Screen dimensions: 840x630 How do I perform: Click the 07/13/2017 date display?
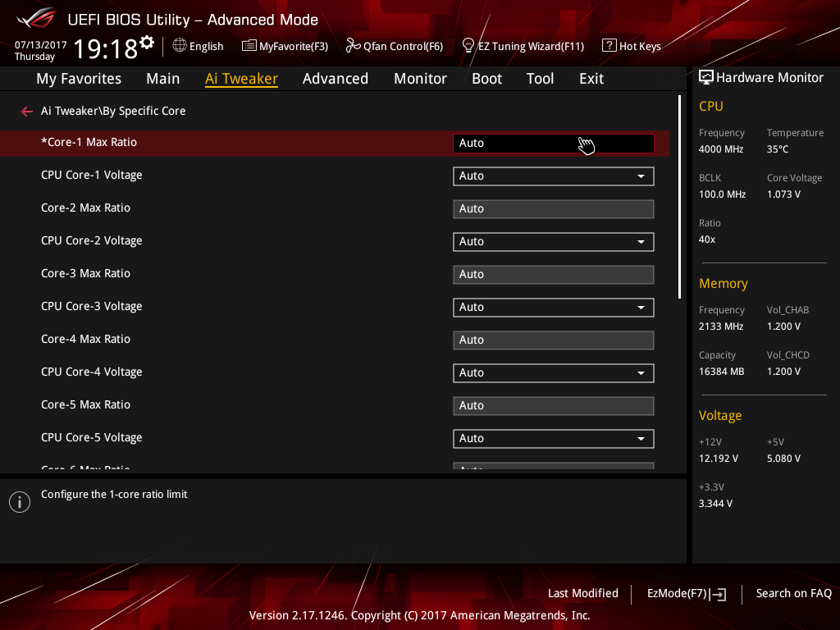pos(41,45)
